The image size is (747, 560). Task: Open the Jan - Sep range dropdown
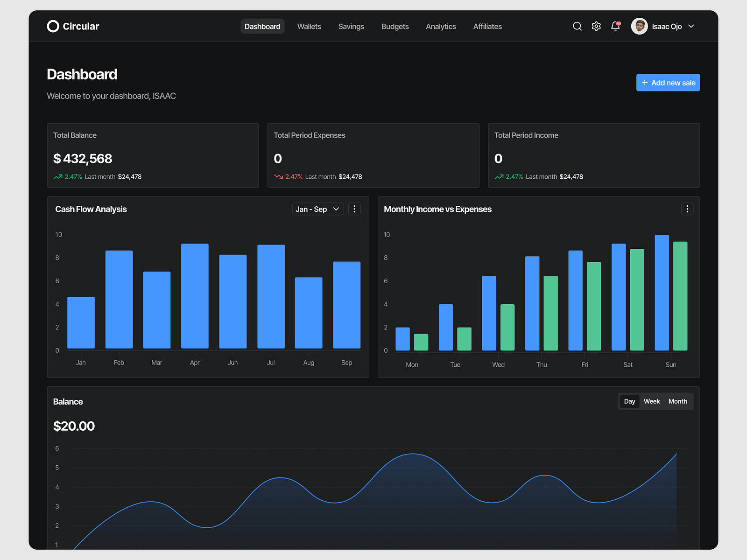[x=317, y=209]
